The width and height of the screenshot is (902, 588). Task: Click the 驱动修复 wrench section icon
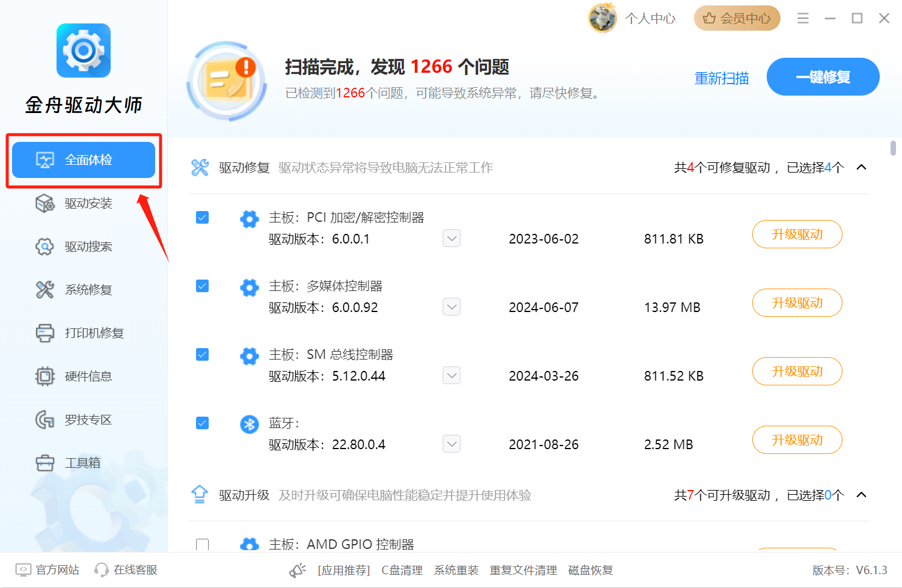pyautogui.click(x=200, y=167)
